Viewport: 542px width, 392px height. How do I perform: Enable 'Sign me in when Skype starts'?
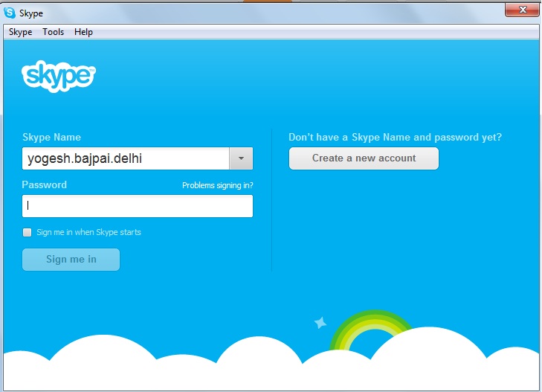27,232
